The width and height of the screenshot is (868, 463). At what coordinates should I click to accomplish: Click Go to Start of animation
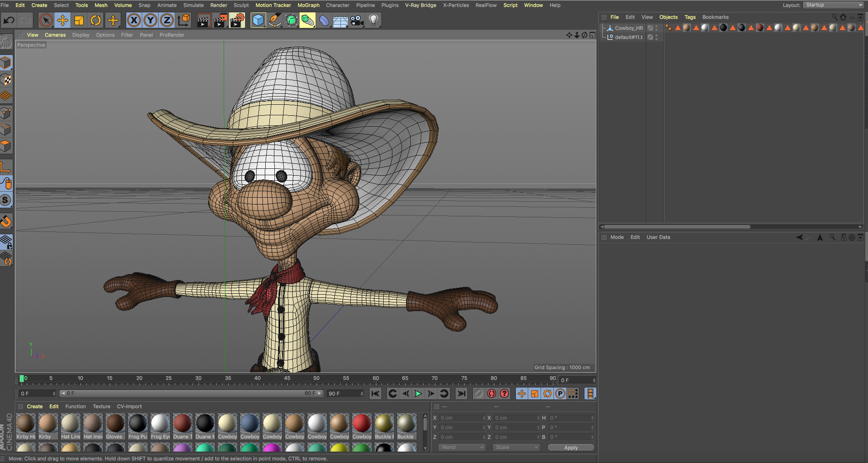pyautogui.click(x=375, y=393)
